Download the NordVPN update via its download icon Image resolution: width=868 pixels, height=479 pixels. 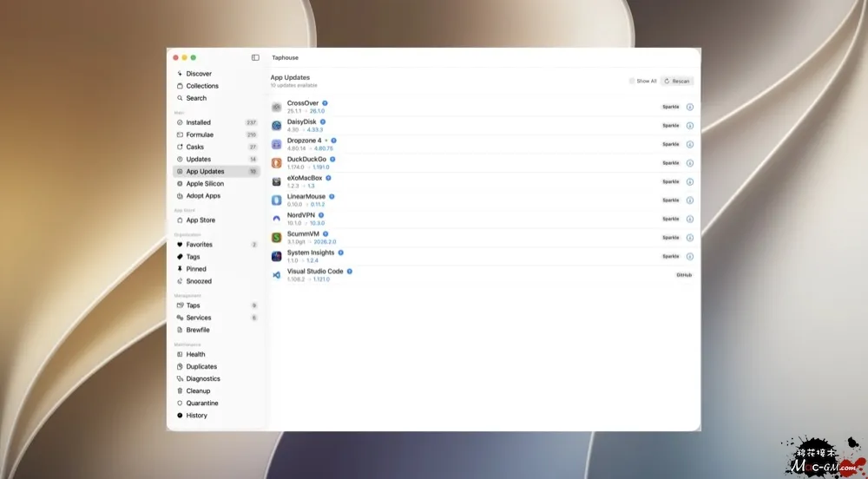(690, 219)
